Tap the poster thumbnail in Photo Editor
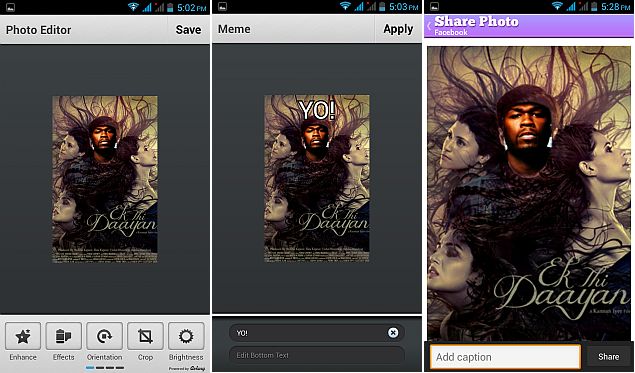635x373 pixels. 105,179
